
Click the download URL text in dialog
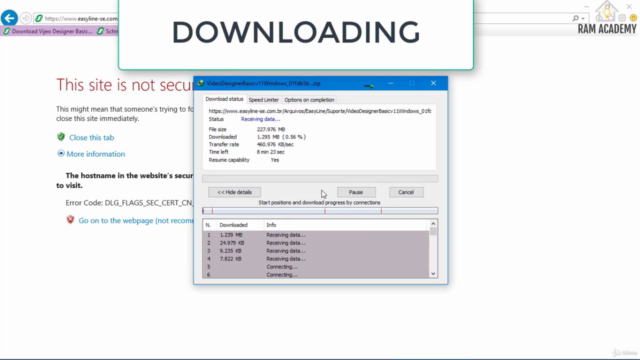tap(320, 111)
